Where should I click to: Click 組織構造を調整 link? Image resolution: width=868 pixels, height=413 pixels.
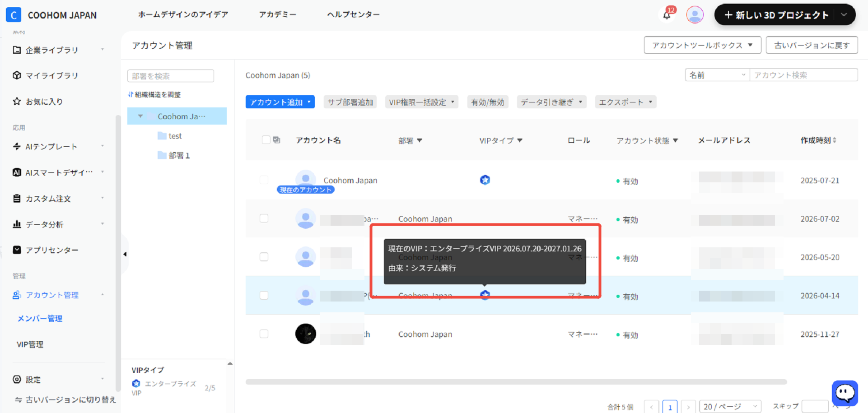click(154, 94)
